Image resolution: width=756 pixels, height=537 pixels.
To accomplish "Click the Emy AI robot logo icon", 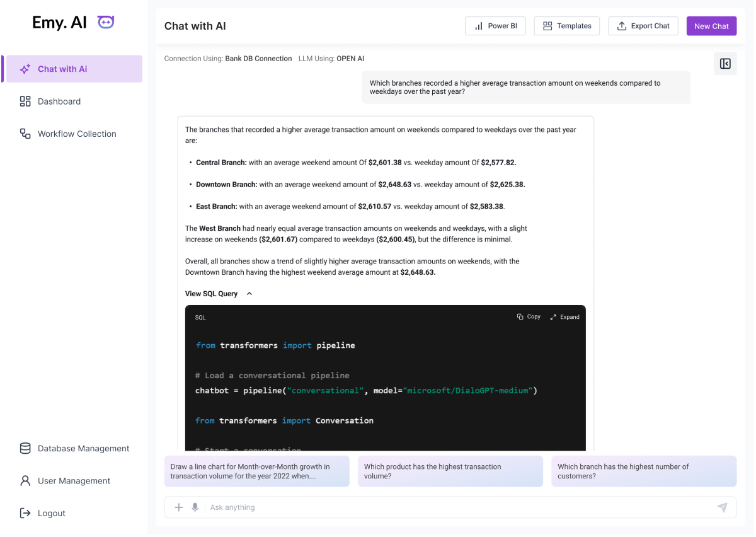I will [106, 23].
